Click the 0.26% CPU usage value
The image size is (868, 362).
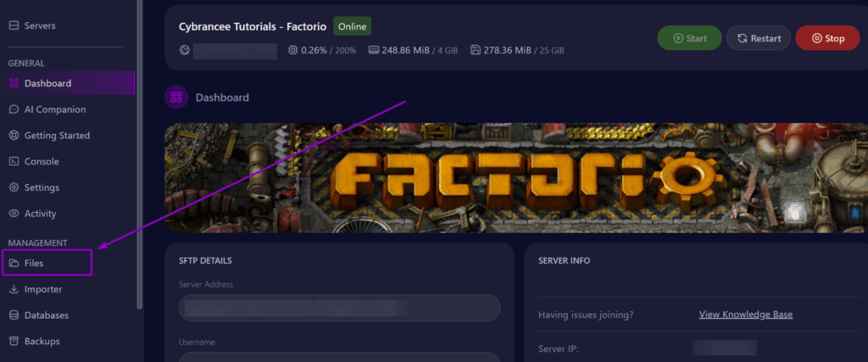pos(314,50)
